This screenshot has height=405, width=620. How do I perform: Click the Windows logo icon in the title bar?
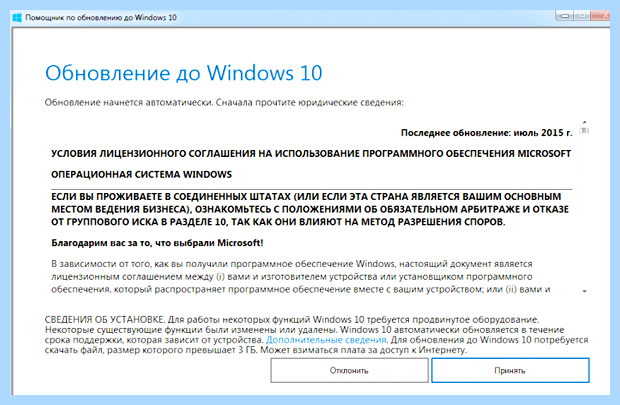(x=17, y=18)
